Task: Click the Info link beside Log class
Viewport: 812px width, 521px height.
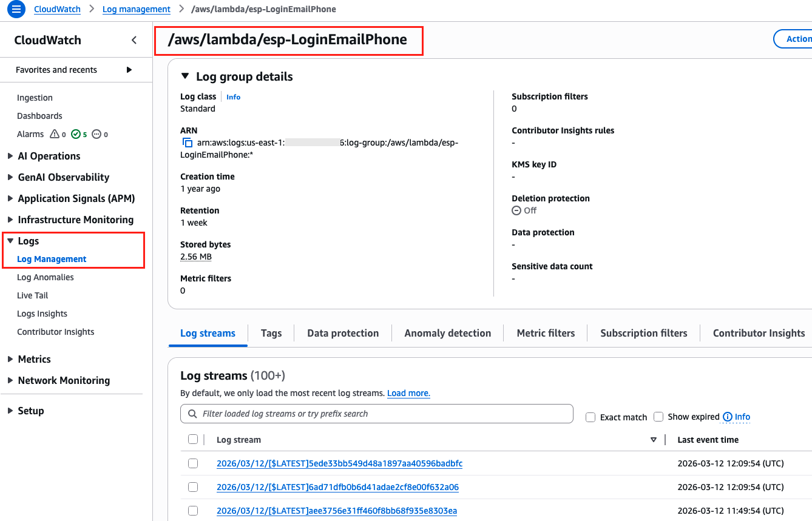Action: (x=234, y=97)
